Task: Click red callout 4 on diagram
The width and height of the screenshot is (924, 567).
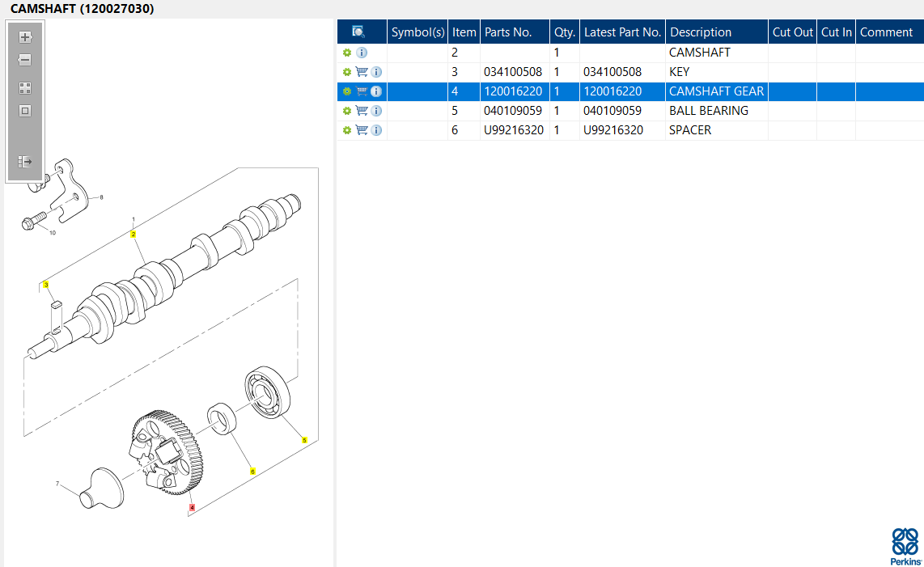Action: tap(192, 508)
